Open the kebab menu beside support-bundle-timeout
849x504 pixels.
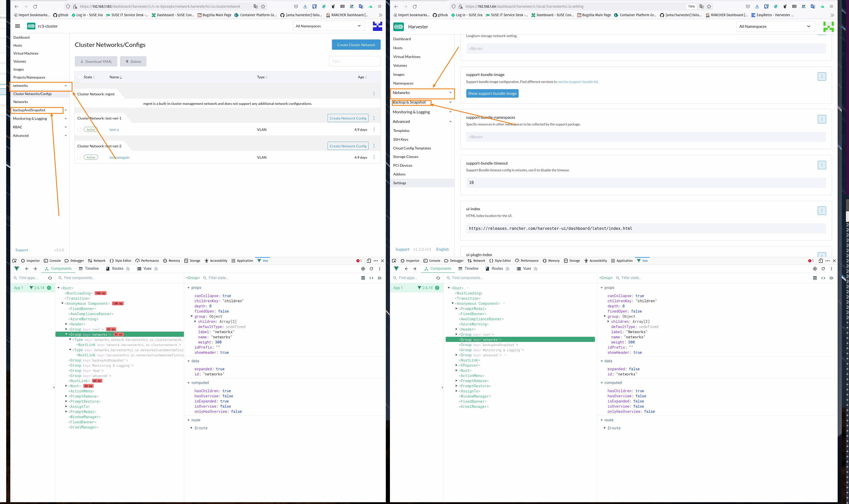(822, 165)
